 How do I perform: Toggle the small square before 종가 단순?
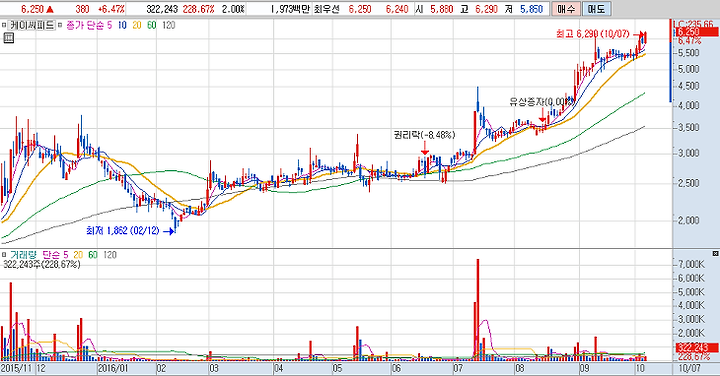[60, 25]
